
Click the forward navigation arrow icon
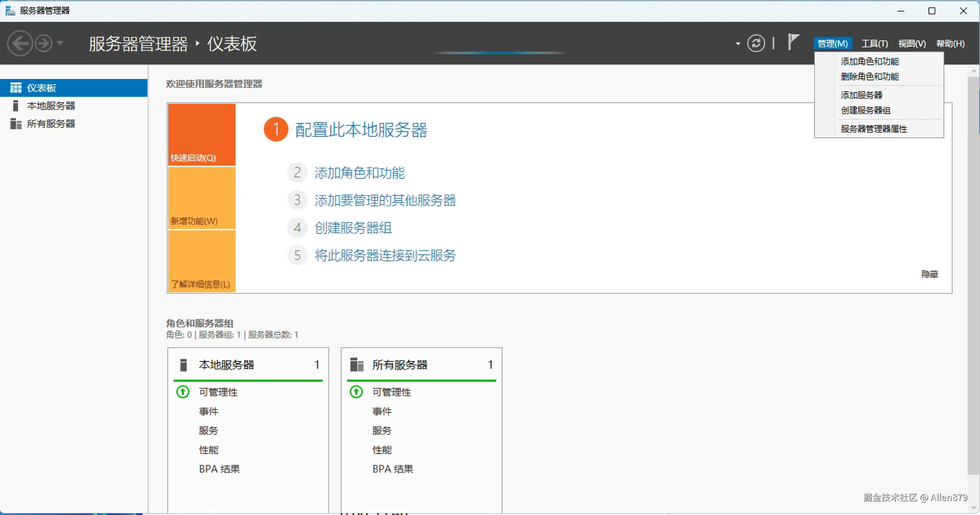pyautogui.click(x=43, y=43)
